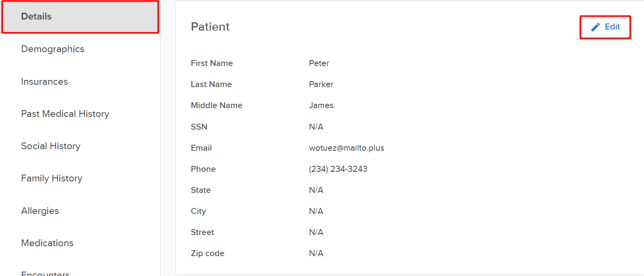
Task: Click the Zip code field label
Action: point(207,253)
